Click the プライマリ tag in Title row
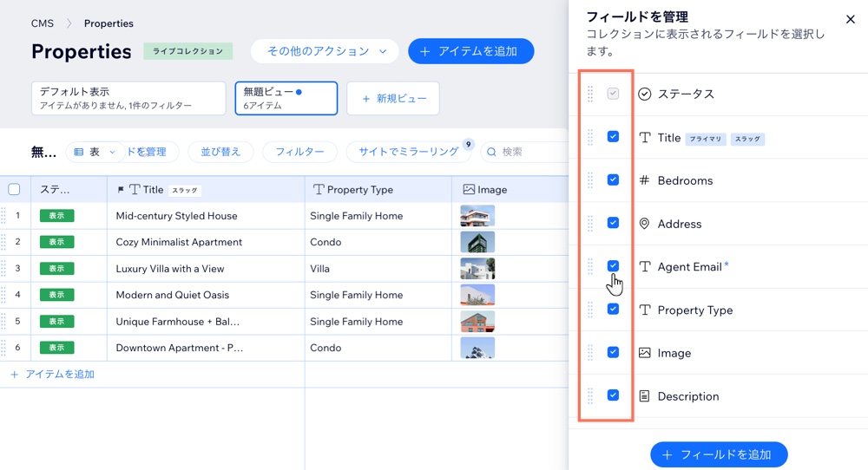 point(705,139)
